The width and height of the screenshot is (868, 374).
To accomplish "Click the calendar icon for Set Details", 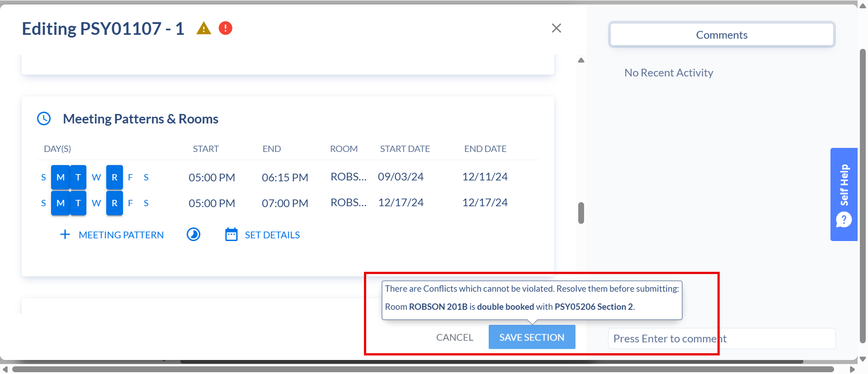I will coord(231,234).
